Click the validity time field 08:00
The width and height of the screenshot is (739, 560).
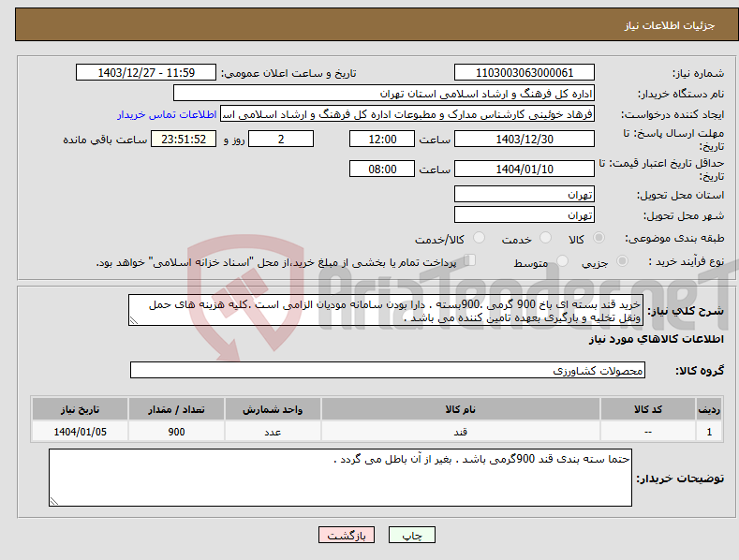point(382,169)
